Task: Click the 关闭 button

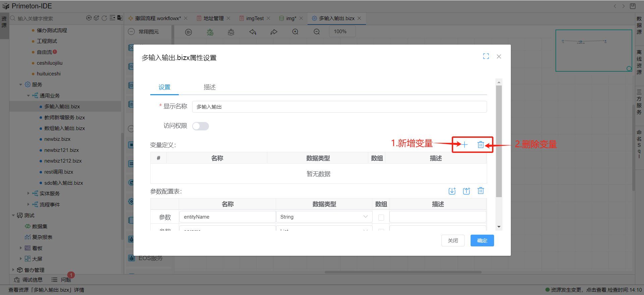Action: tap(453, 240)
